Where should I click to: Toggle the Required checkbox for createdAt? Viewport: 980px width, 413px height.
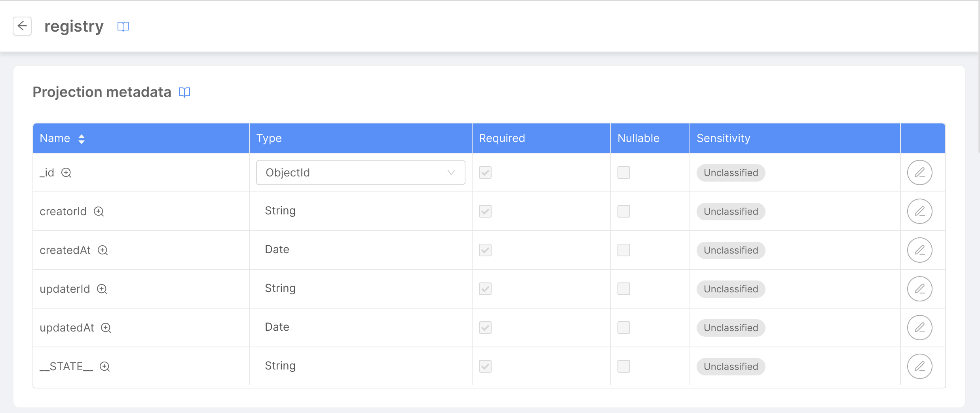[x=485, y=250]
